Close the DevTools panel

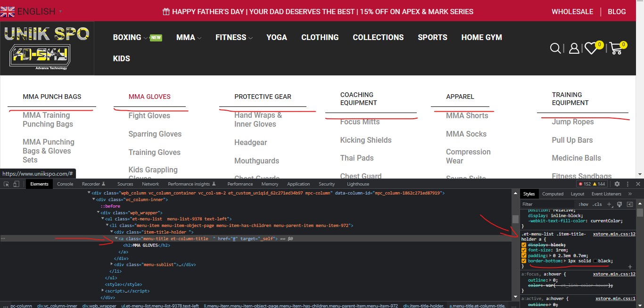638,184
